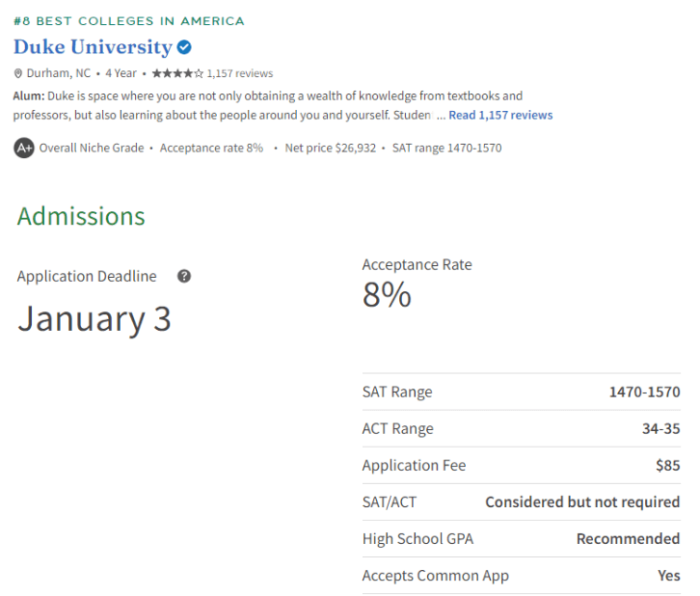Screen dimensions: 700x596
Task: Click the Acceptance Rate heading
Action: pos(417,265)
